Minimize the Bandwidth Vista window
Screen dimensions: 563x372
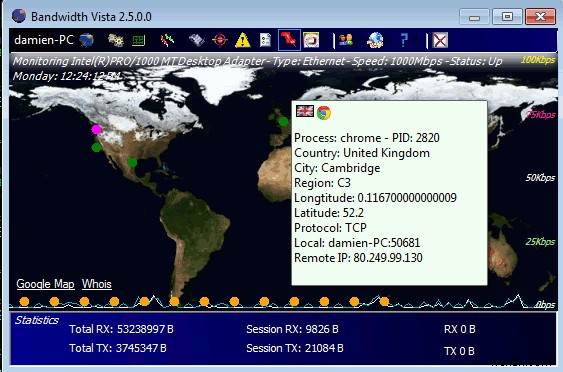474,17
